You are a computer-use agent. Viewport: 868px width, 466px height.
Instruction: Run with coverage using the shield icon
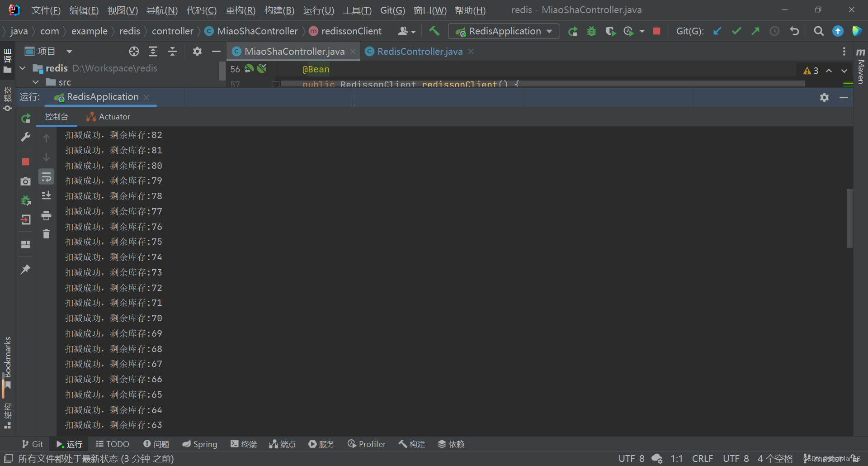coord(610,31)
